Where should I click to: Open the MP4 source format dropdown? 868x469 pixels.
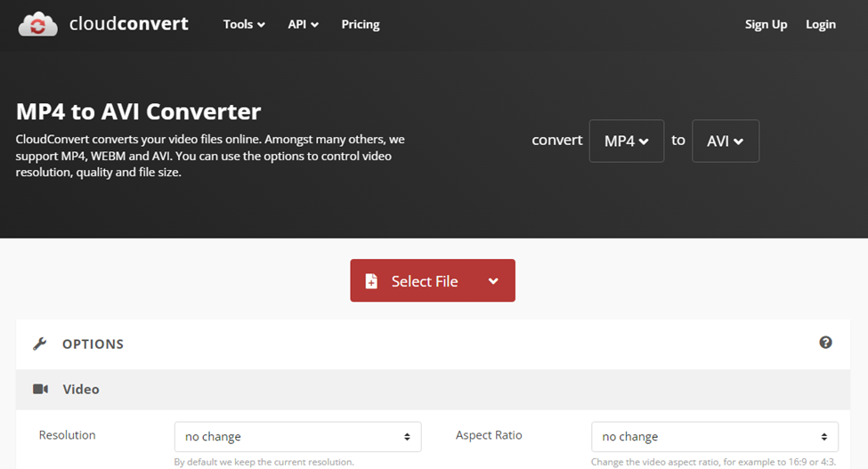click(x=626, y=141)
